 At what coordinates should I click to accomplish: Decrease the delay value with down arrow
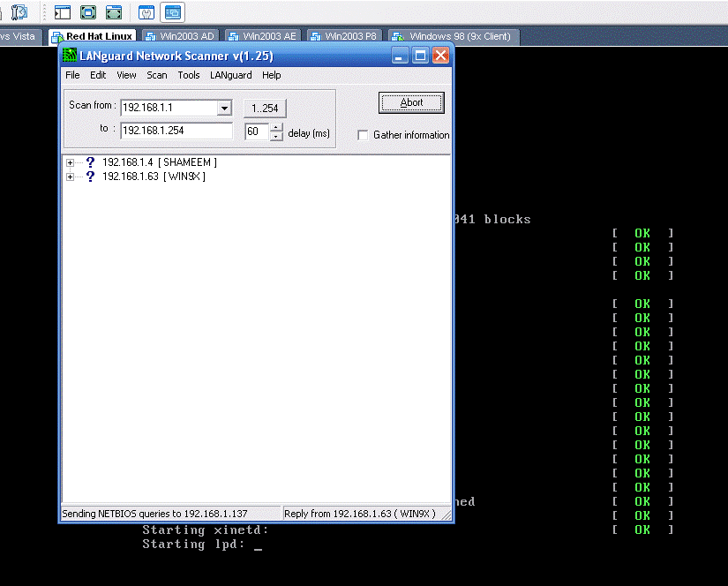276,136
